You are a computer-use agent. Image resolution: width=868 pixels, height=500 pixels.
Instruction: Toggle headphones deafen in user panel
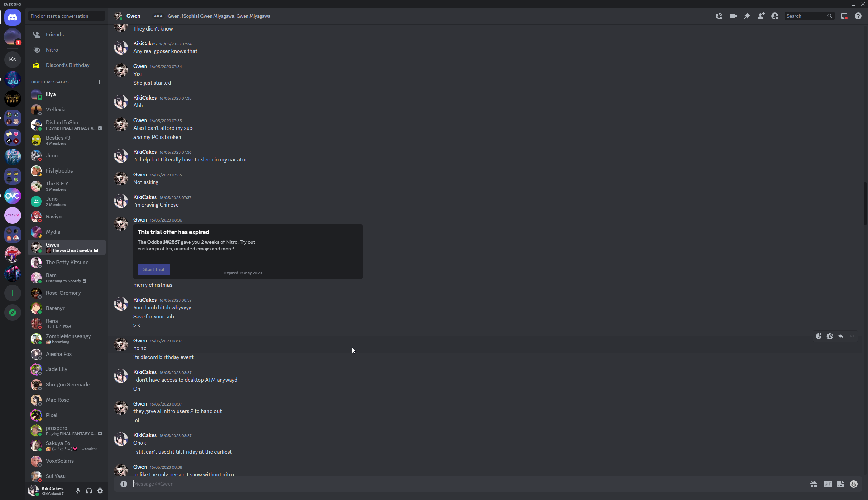click(89, 491)
